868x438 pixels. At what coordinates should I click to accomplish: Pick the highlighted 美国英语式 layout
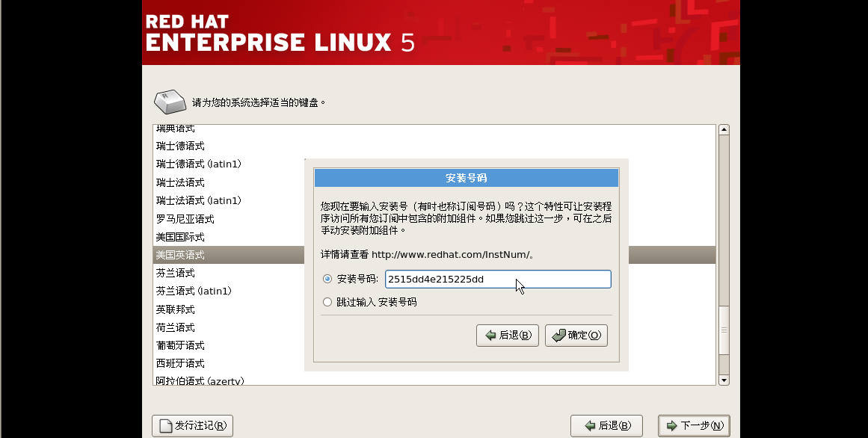(180, 255)
